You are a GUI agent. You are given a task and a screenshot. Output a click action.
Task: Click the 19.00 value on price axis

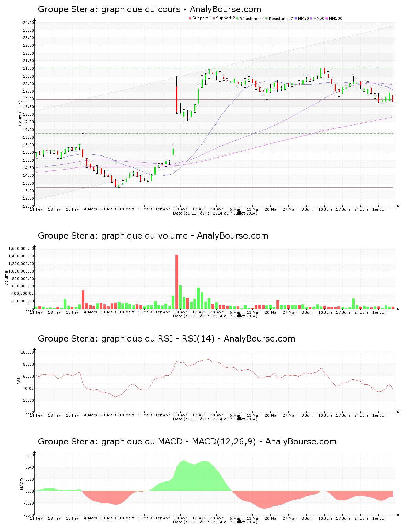(x=28, y=99)
